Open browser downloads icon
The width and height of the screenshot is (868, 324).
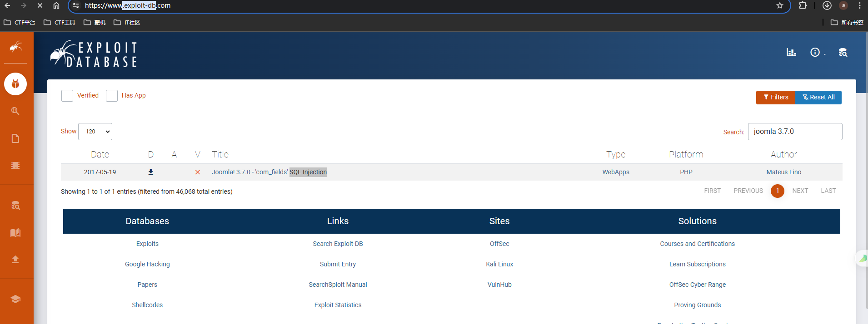827,5
